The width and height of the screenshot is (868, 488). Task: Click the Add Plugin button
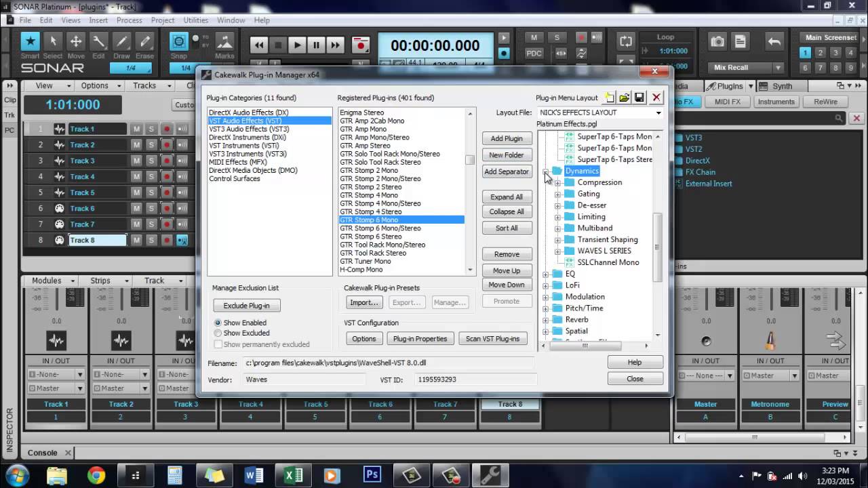[507, 138]
